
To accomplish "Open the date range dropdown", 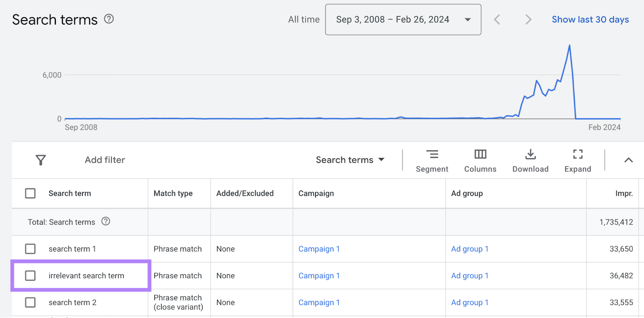I will pos(403,19).
